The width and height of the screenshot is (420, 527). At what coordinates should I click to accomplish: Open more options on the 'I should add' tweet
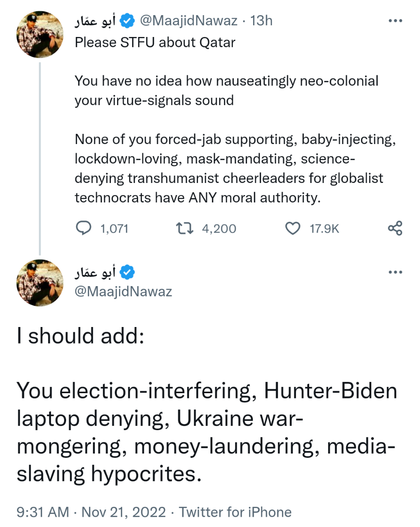click(x=396, y=272)
